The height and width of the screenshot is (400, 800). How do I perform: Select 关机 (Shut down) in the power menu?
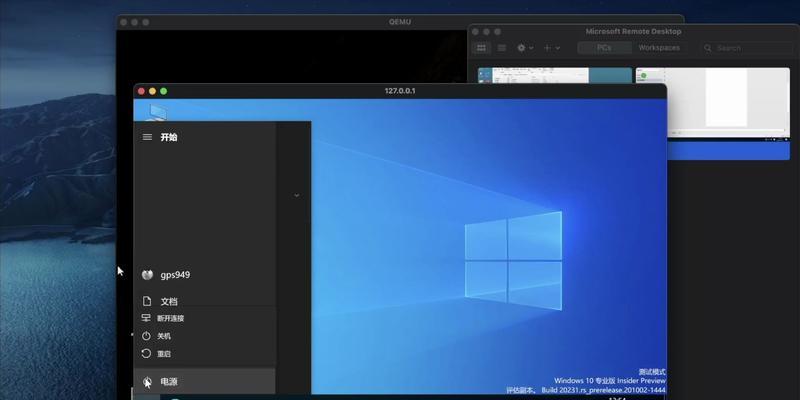click(x=205, y=336)
